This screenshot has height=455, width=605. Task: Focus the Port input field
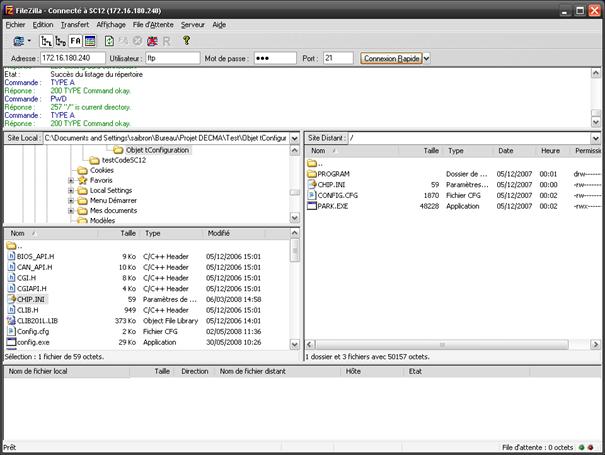pyautogui.click(x=338, y=58)
